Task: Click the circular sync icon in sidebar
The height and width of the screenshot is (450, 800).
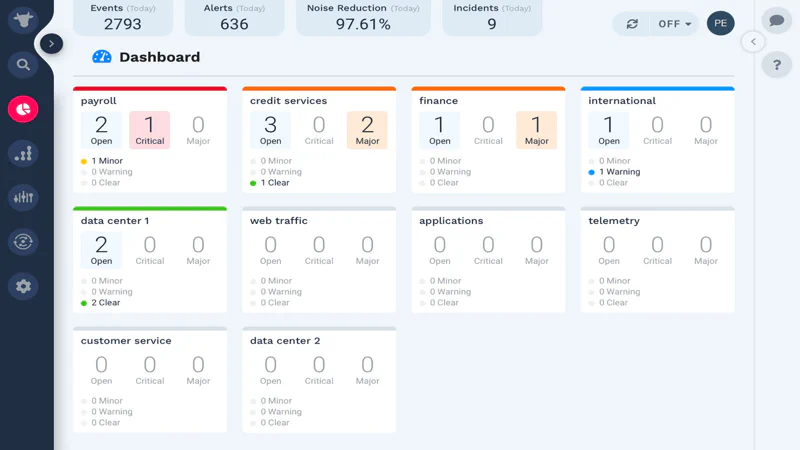Action: click(22, 241)
